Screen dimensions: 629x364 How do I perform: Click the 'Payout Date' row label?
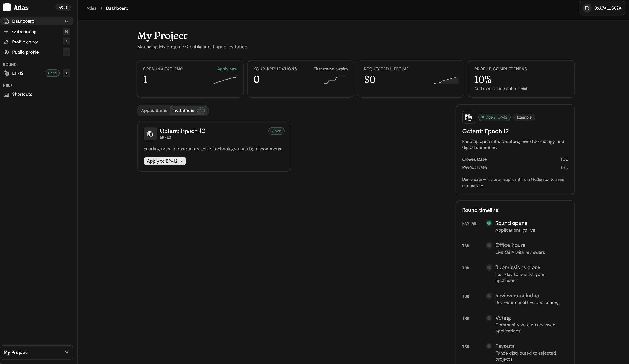(474, 168)
